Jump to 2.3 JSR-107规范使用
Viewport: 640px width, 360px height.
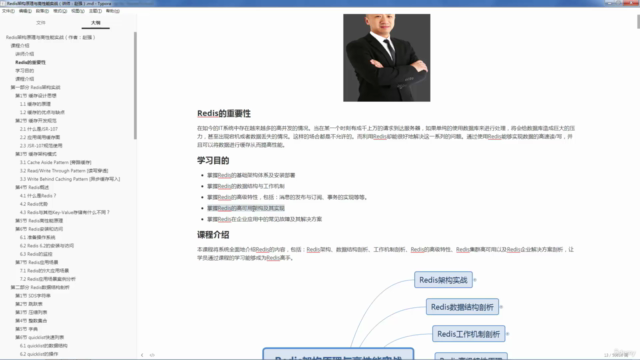tap(41, 146)
